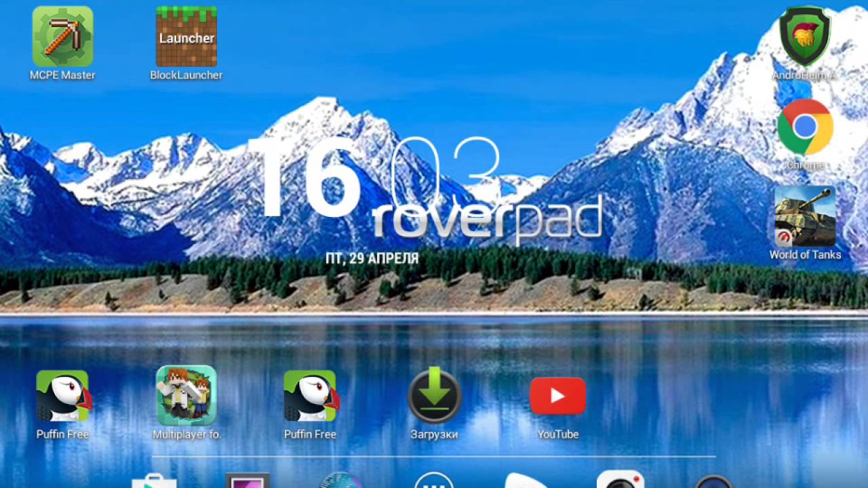Screen dimensions: 868x488
Task: Launch the YouTube app
Action: [557, 396]
